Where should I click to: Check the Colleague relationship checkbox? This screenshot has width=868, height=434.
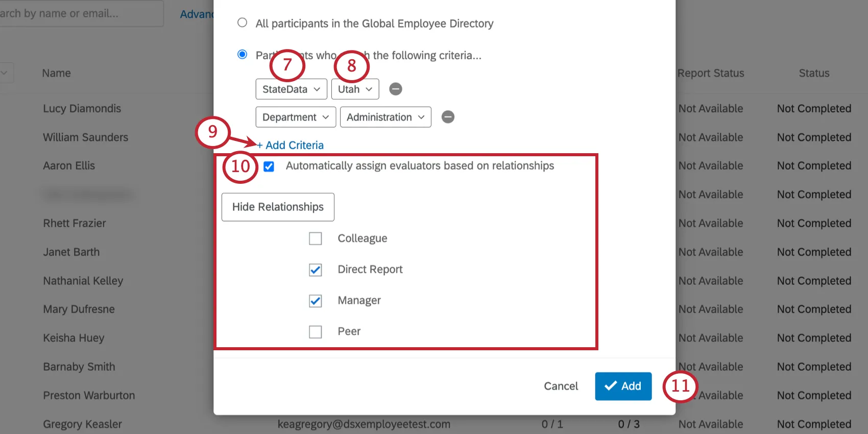point(316,238)
